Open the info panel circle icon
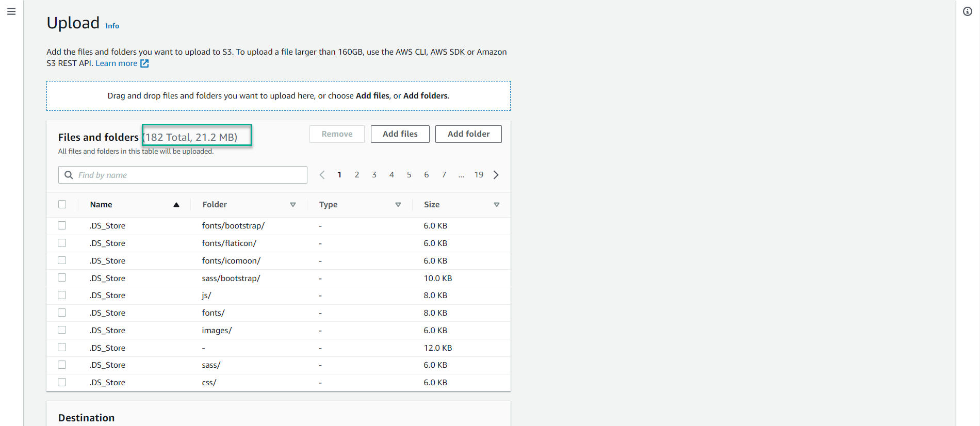Screen dimensions: 980x426 click(968, 11)
